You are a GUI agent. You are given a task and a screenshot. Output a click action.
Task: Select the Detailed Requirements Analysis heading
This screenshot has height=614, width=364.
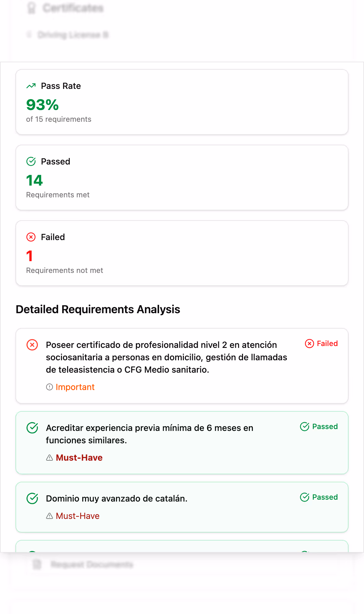[98, 309]
